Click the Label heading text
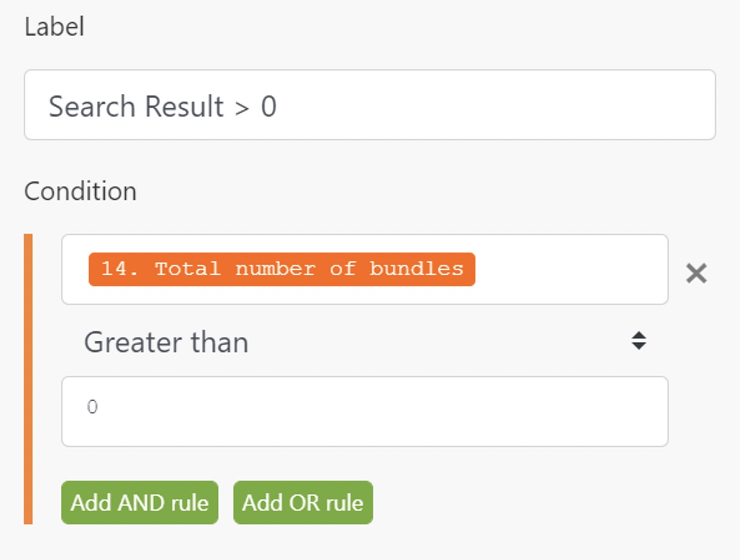Viewport: 740px width, 560px height. click(54, 27)
